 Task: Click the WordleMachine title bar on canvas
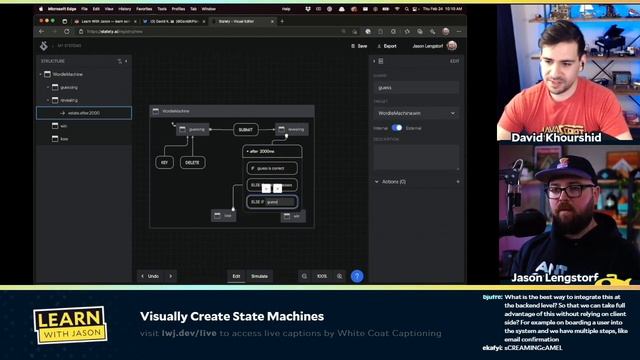click(232, 111)
